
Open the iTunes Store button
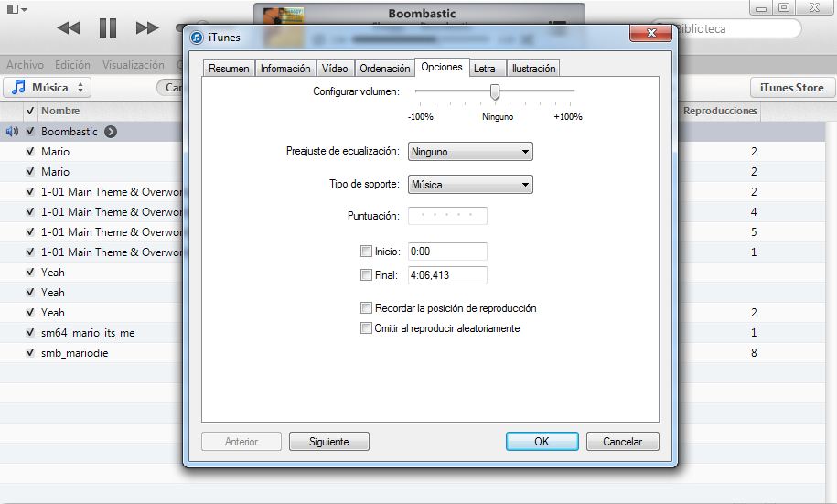click(791, 87)
